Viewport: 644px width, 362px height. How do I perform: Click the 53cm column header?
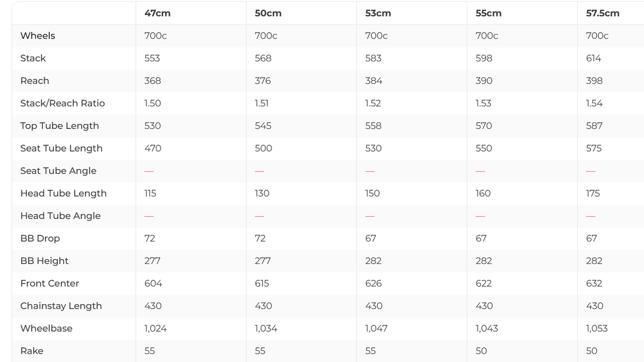point(378,13)
